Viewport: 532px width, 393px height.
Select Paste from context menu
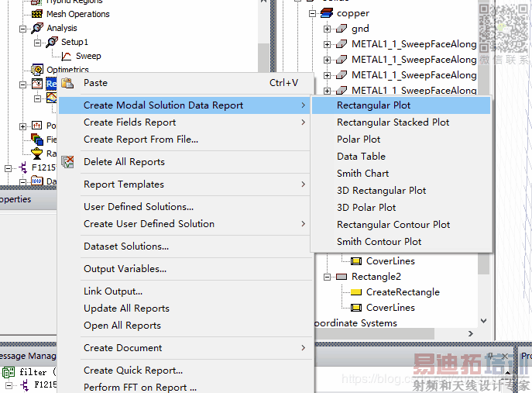point(185,83)
